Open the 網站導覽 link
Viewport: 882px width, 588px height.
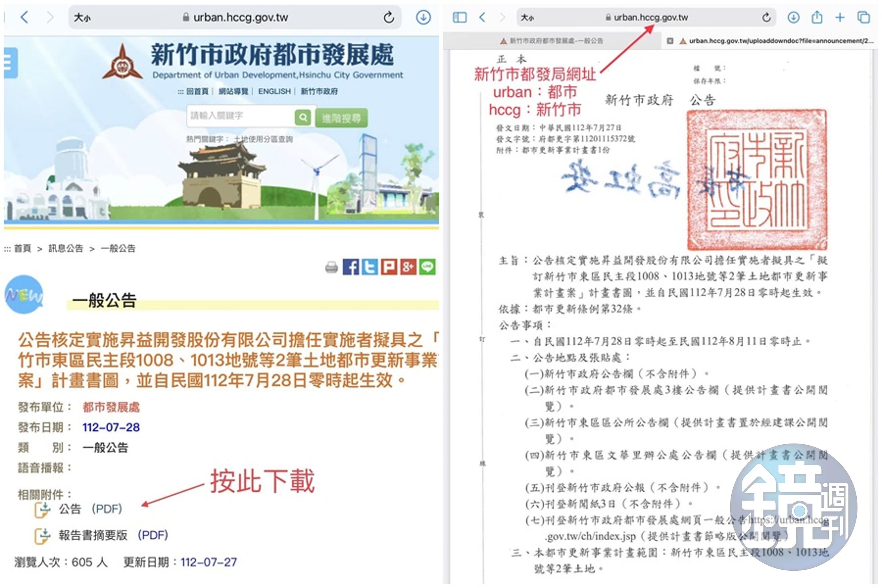point(233,92)
